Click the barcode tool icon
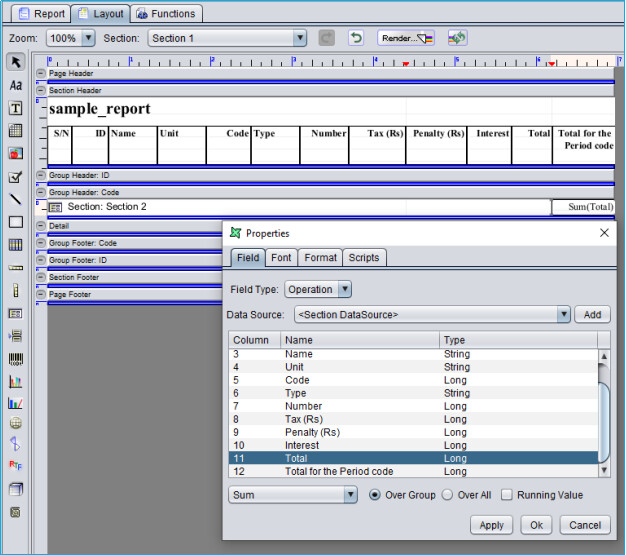The width and height of the screenshot is (626, 555). (16, 358)
